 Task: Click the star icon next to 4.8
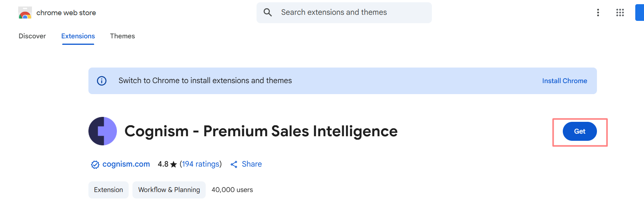pos(173,164)
